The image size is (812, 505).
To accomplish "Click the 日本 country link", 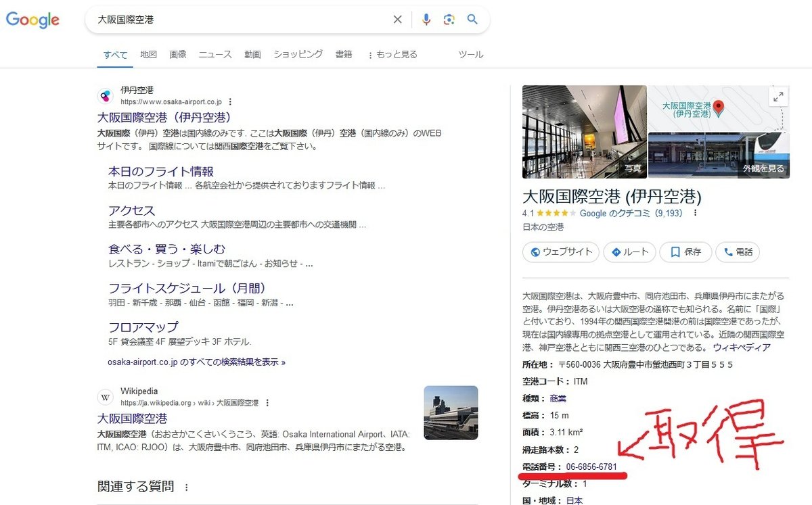I will 574,500.
